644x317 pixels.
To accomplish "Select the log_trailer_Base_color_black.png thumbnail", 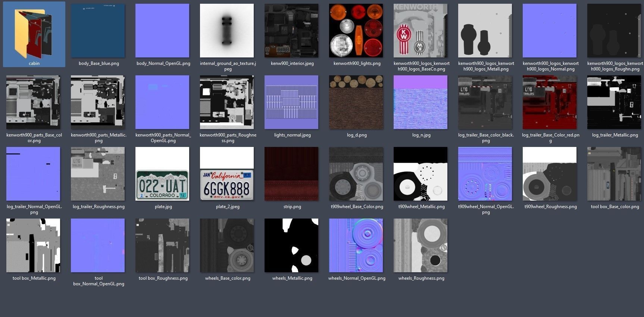I will (485, 102).
